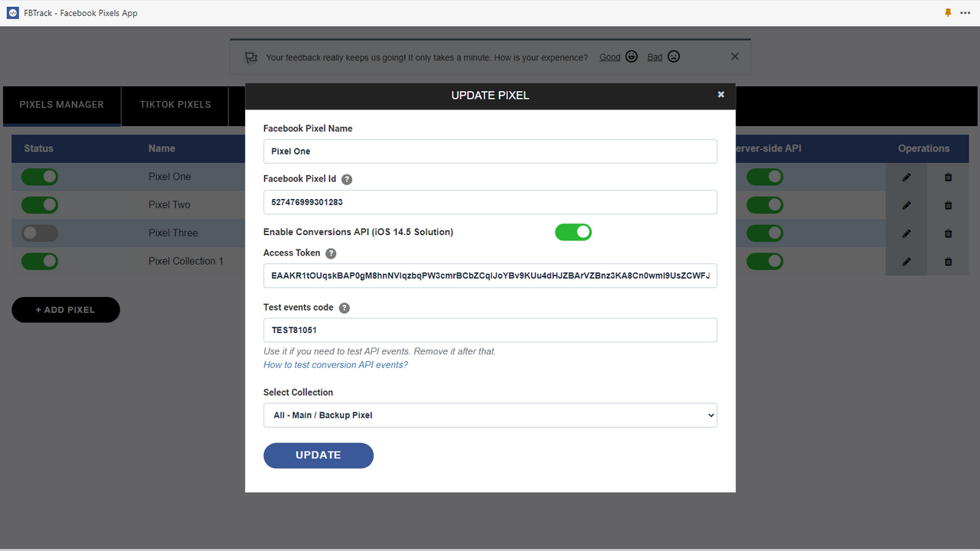This screenshot has width=980, height=551.
Task: Click the Facebook Pixel Id field
Action: (490, 202)
